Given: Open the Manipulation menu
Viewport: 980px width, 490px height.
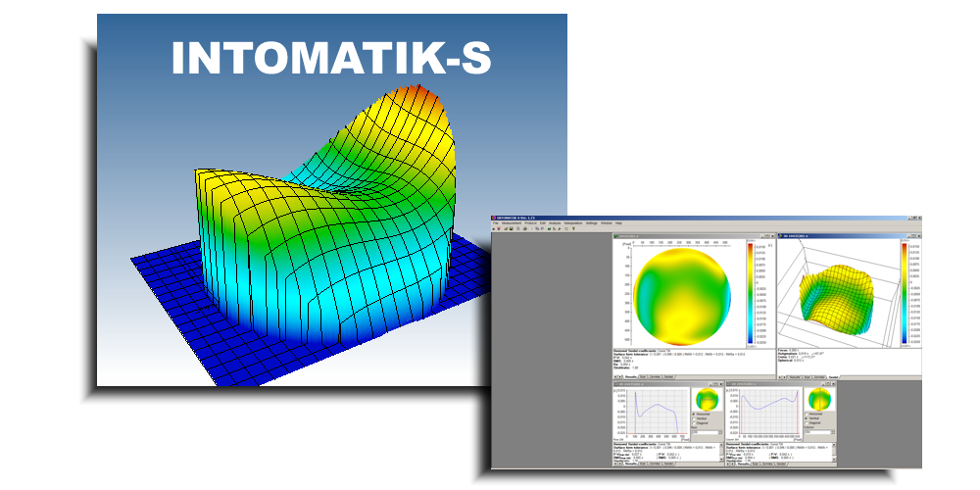Looking at the screenshot, I should [573, 223].
